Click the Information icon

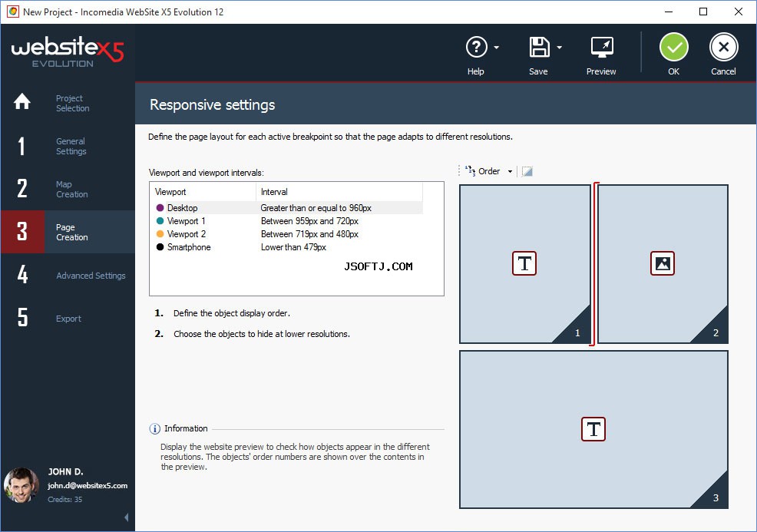154,428
